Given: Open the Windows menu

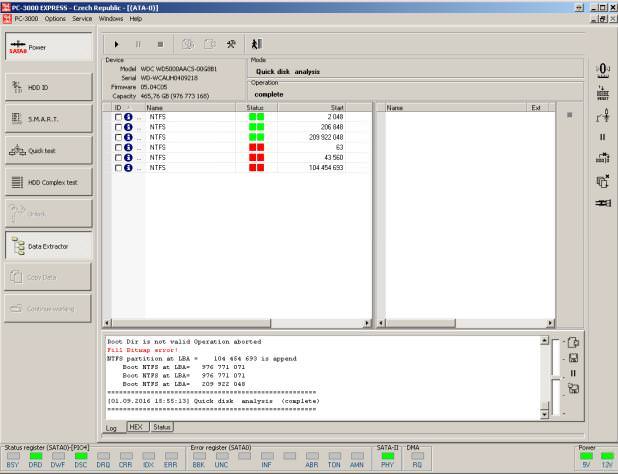Looking at the screenshot, I should pos(111,19).
